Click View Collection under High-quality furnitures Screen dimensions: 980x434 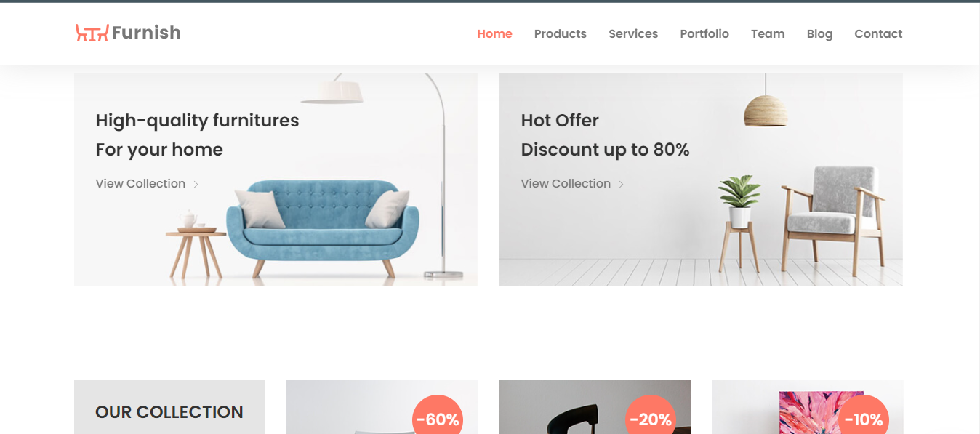point(140,184)
